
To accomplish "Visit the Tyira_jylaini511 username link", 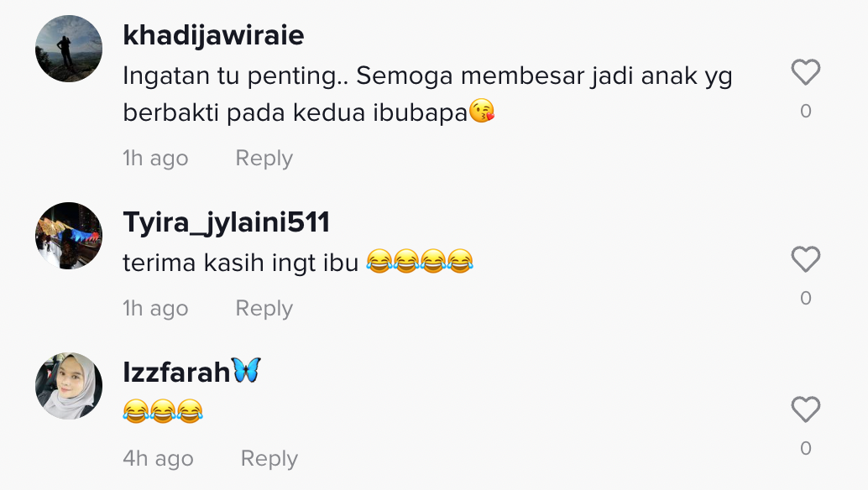I will tap(226, 223).
